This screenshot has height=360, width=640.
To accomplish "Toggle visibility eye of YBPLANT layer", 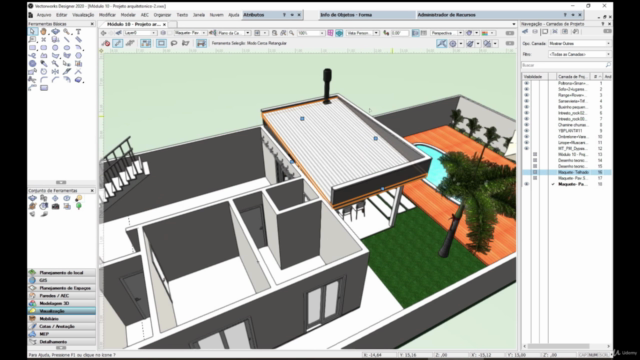I will point(526,131).
